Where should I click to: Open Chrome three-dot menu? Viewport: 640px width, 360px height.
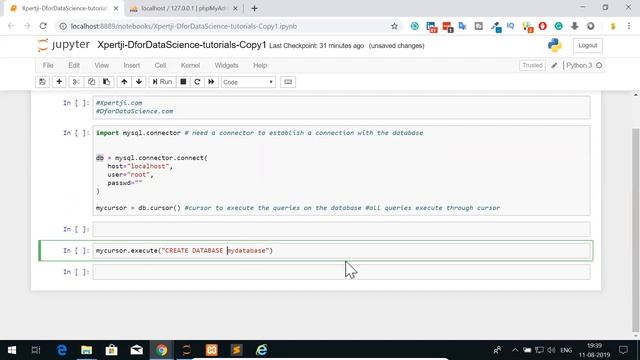(629, 26)
